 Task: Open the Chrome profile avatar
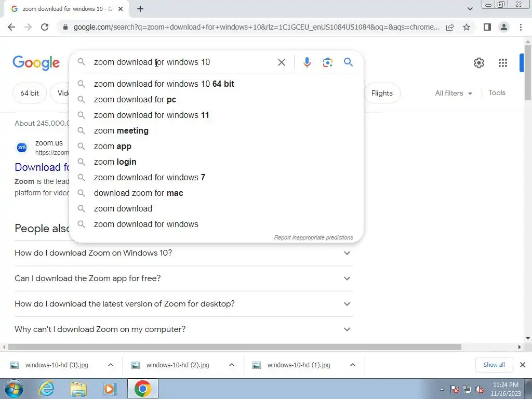(x=504, y=27)
